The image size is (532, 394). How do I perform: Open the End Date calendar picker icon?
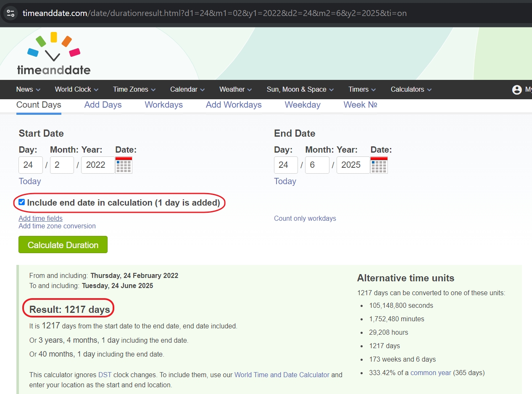pos(379,165)
